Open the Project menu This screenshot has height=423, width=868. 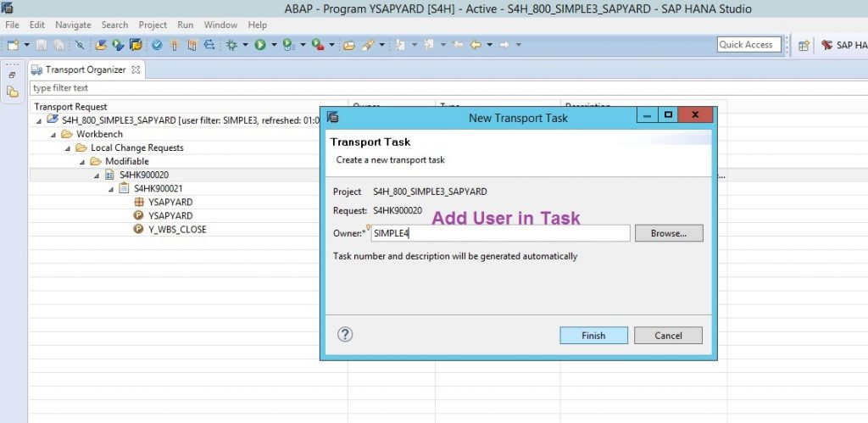[153, 25]
